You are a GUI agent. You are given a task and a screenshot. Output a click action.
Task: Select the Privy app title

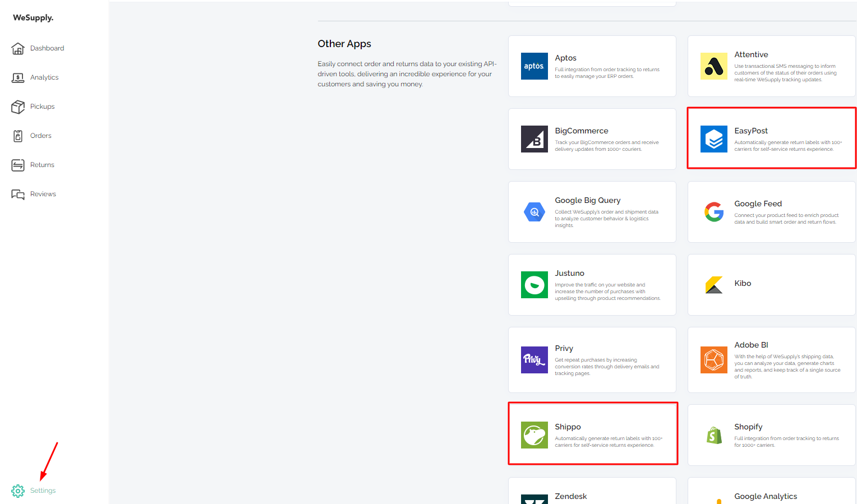click(564, 348)
